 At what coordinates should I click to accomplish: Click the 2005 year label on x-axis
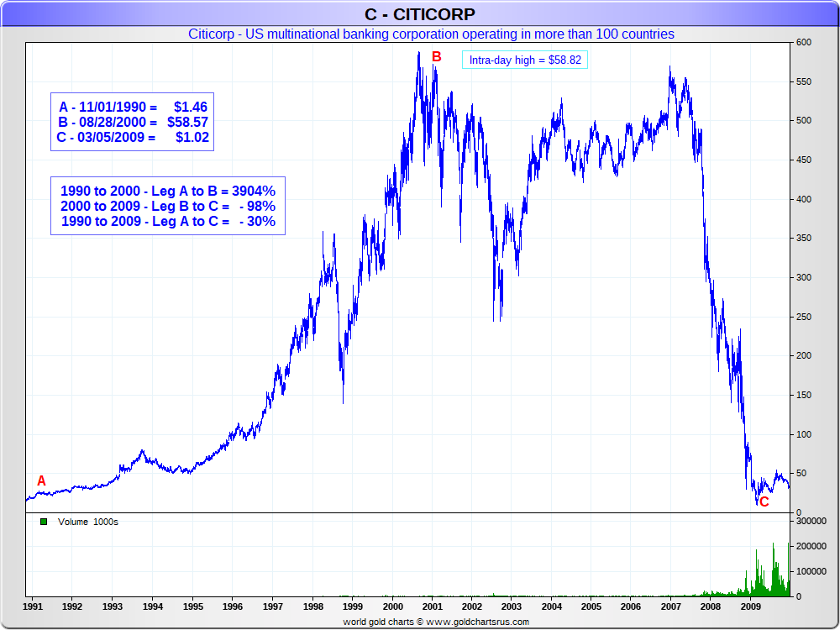click(x=591, y=606)
